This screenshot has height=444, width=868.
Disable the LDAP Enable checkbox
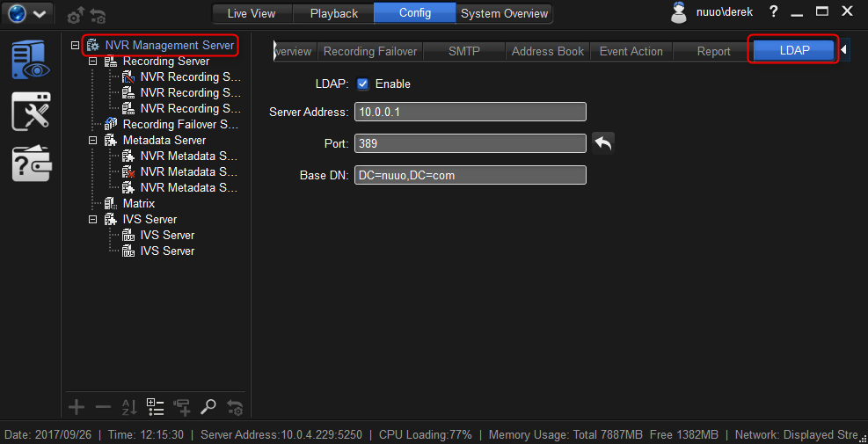[x=363, y=84]
